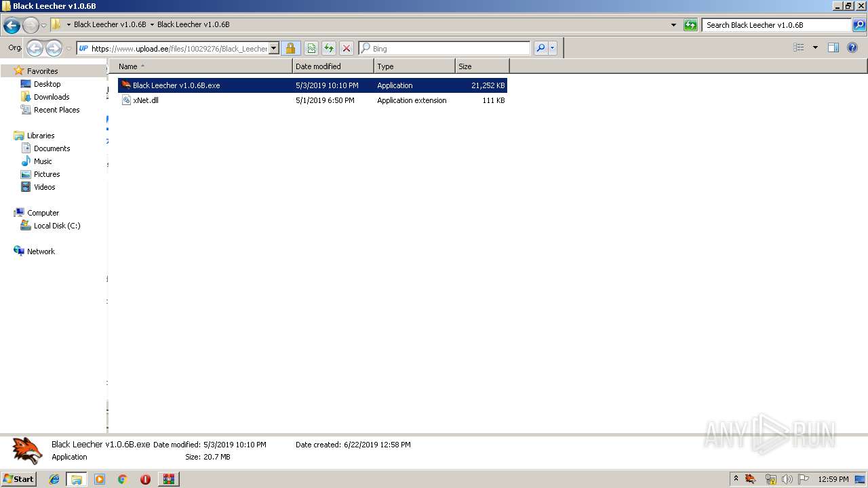Click the network tray icon
The image size is (868, 488).
(771, 479)
